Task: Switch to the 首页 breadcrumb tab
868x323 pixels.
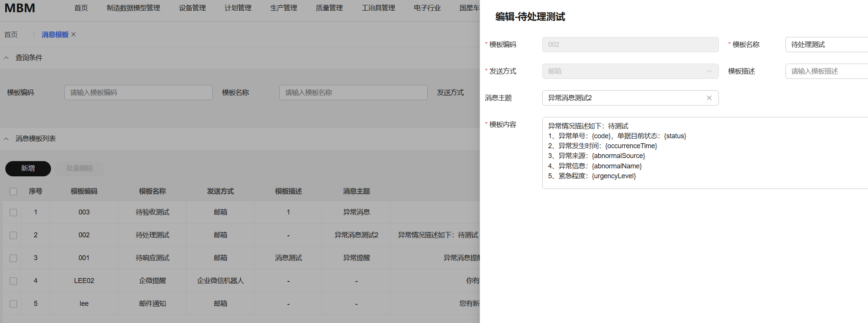Action: [11, 35]
